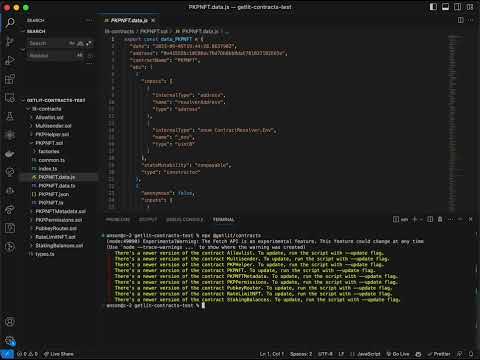The image size is (480, 360).
Task: Open the Testing flask view
Action: click(10, 116)
